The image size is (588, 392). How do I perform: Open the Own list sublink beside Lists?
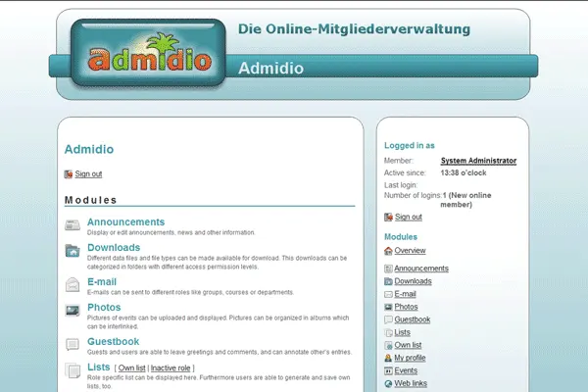click(x=131, y=367)
